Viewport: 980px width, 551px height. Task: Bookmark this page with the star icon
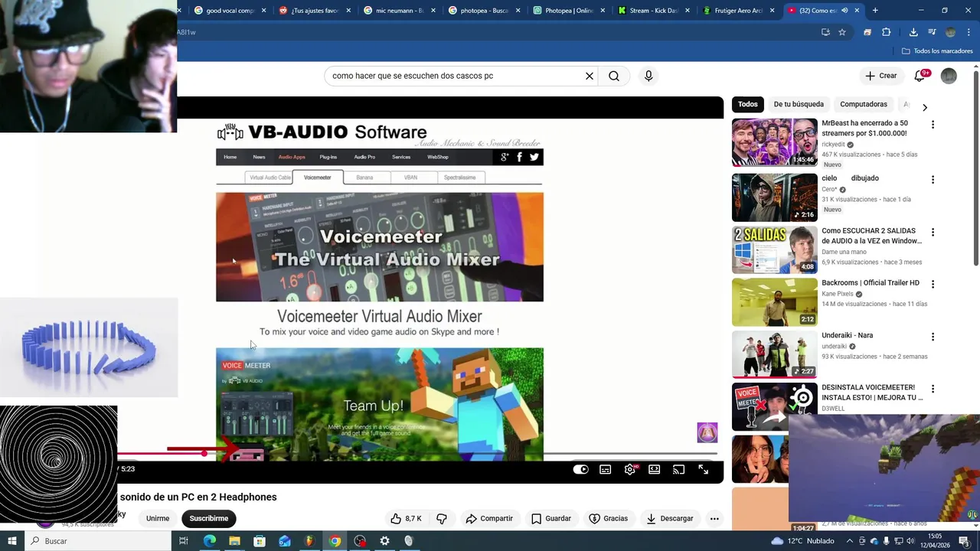tap(842, 32)
